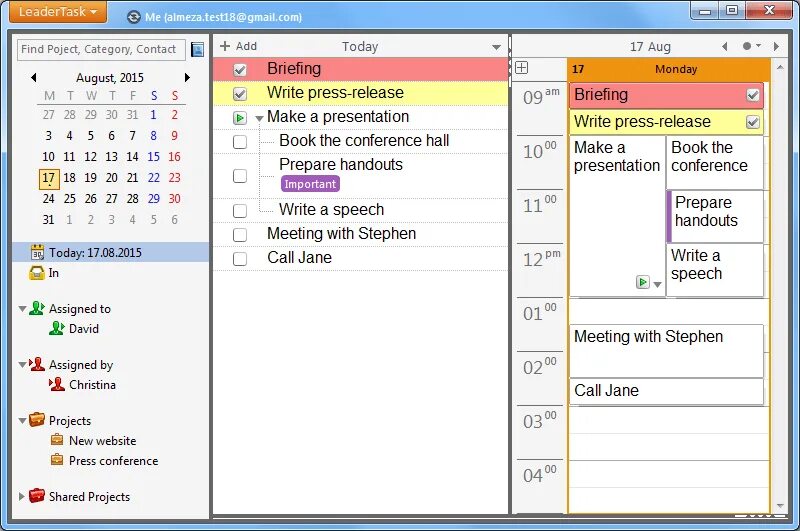The height and width of the screenshot is (531, 800).
Task: Click the Press conference project icon
Action: coord(57,460)
